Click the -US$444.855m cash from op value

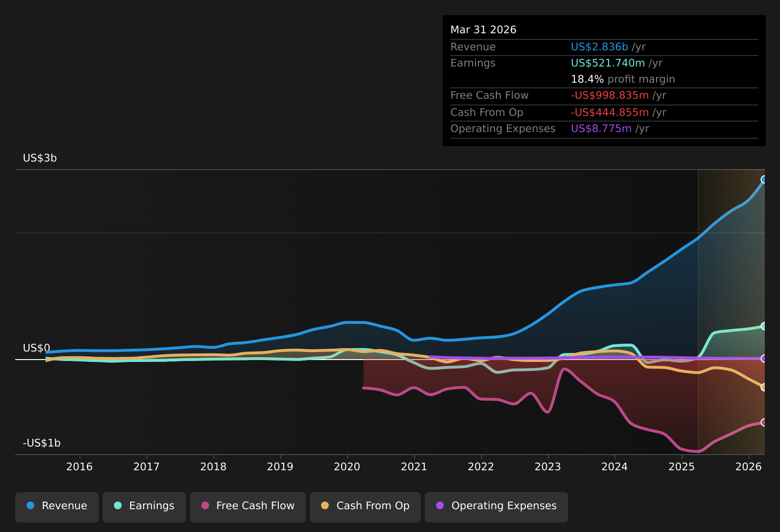[x=610, y=113]
